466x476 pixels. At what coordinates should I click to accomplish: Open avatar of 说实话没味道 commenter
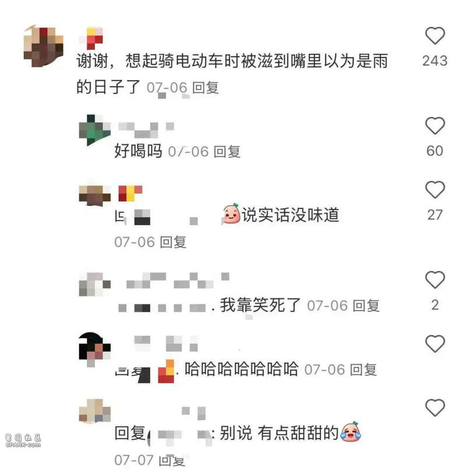click(x=94, y=196)
